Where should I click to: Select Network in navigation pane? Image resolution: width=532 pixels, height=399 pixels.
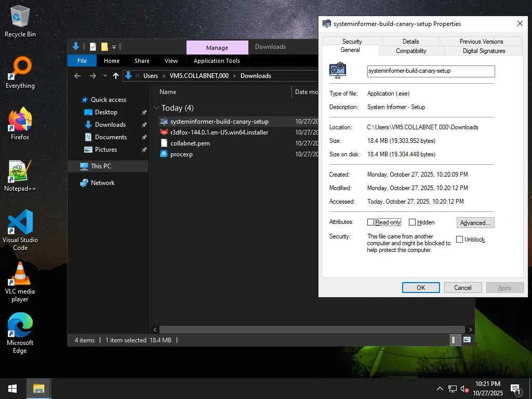[102, 182]
